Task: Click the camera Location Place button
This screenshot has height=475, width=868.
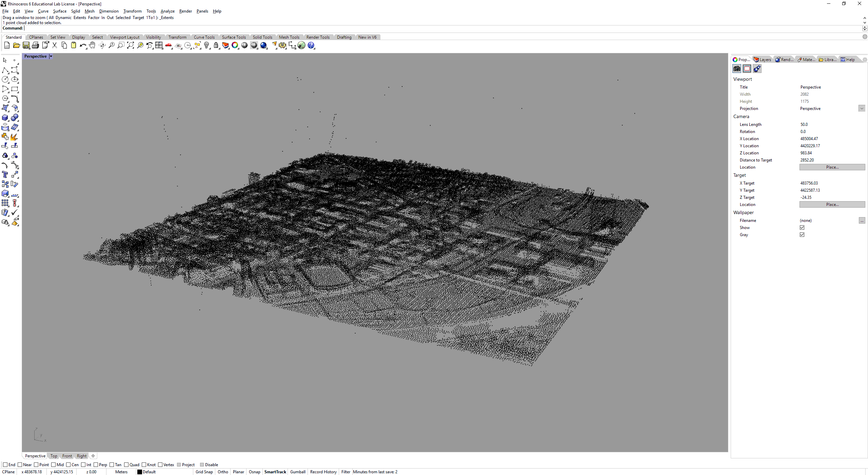Action: [x=832, y=167]
